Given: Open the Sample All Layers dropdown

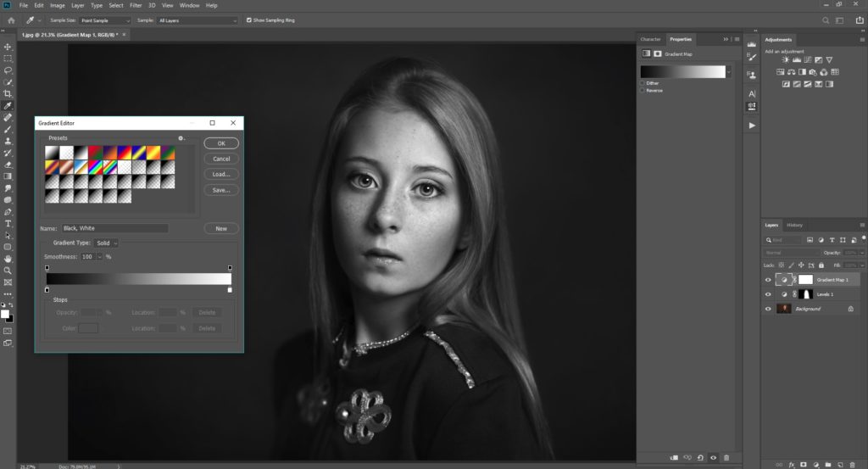Looking at the screenshot, I should click(x=198, y=20).
